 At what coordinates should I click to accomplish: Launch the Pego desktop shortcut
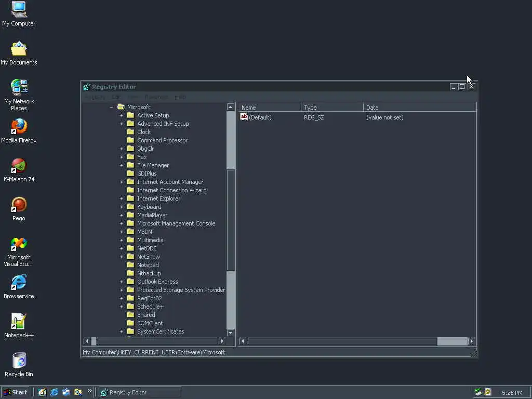coord(19,209)
